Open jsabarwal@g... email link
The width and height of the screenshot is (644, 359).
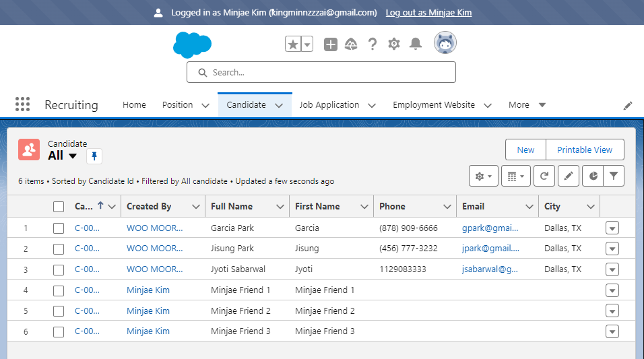(x=490, y=269)
